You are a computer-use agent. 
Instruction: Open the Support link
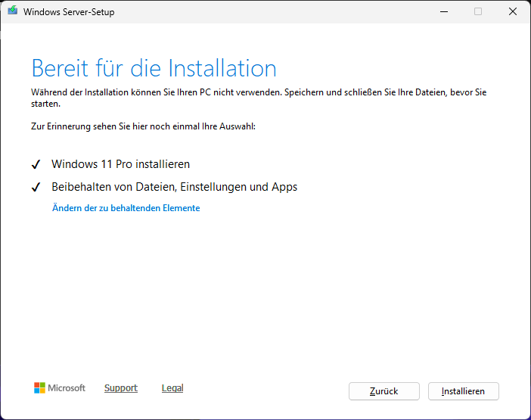pos(121,387)
